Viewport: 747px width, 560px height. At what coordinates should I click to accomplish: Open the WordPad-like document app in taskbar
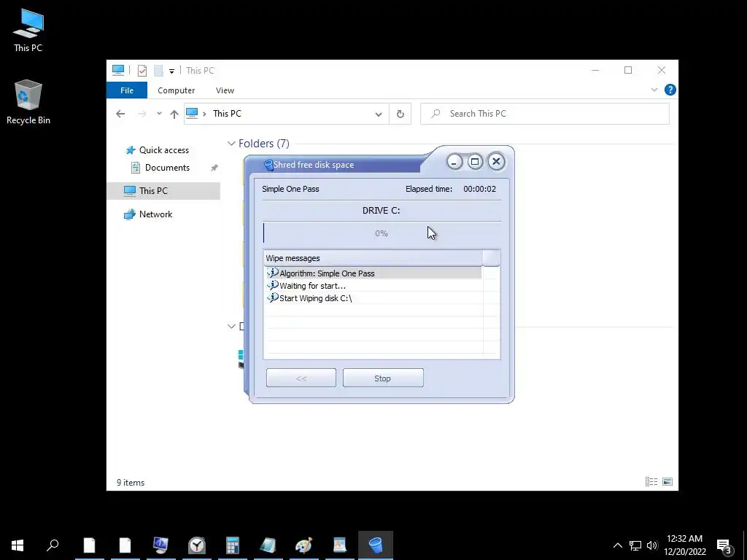(340, 545)
